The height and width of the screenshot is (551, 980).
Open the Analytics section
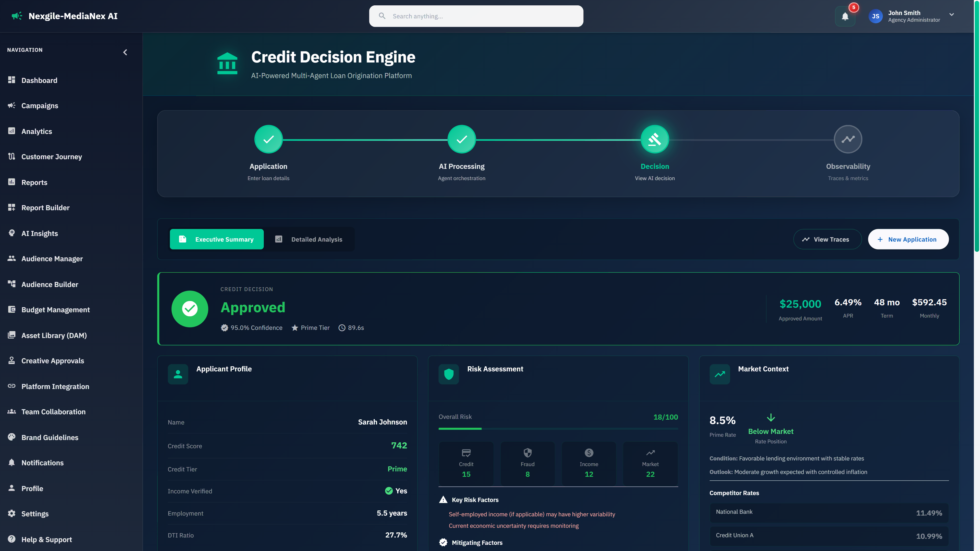[36, 131]
